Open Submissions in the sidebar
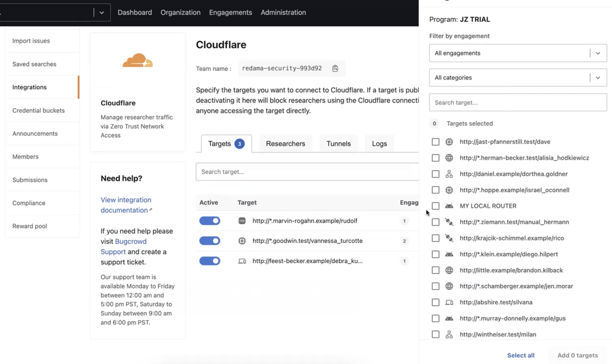The width and height of the screenshot is (612, 364). coord(42,180)
